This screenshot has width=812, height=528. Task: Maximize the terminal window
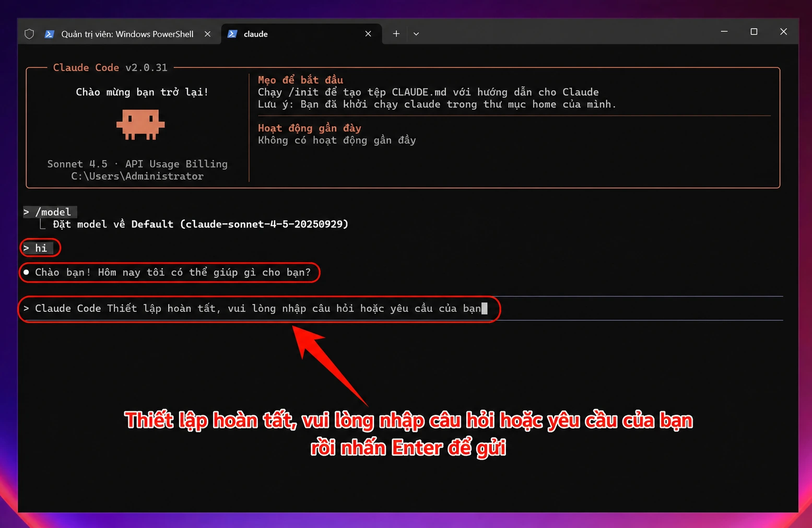(754, 32)
